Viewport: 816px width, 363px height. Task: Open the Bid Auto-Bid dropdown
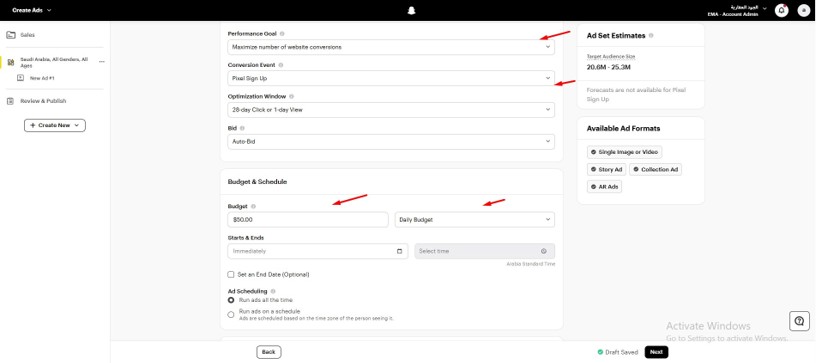click(x=391, y=141)
